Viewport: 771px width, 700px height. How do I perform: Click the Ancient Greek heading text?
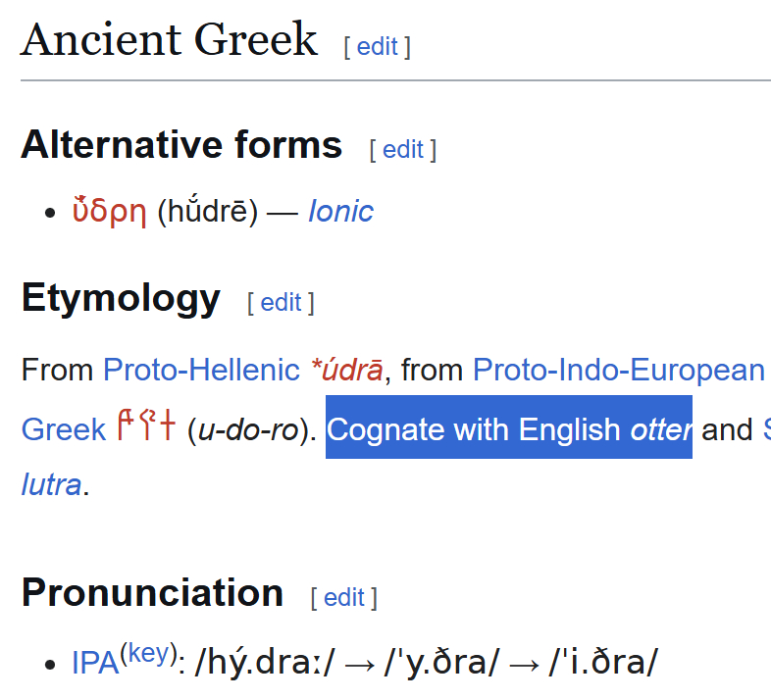(x=169, y=41)
